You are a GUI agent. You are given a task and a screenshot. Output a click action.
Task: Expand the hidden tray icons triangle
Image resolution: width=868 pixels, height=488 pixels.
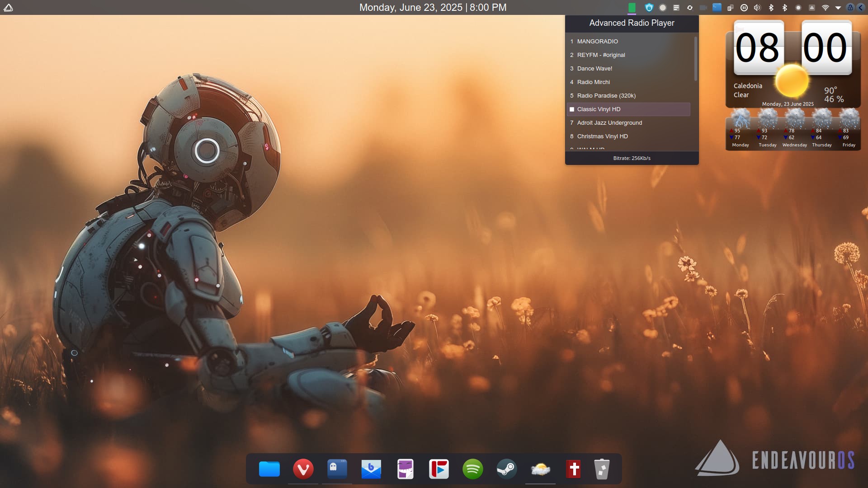838,8
